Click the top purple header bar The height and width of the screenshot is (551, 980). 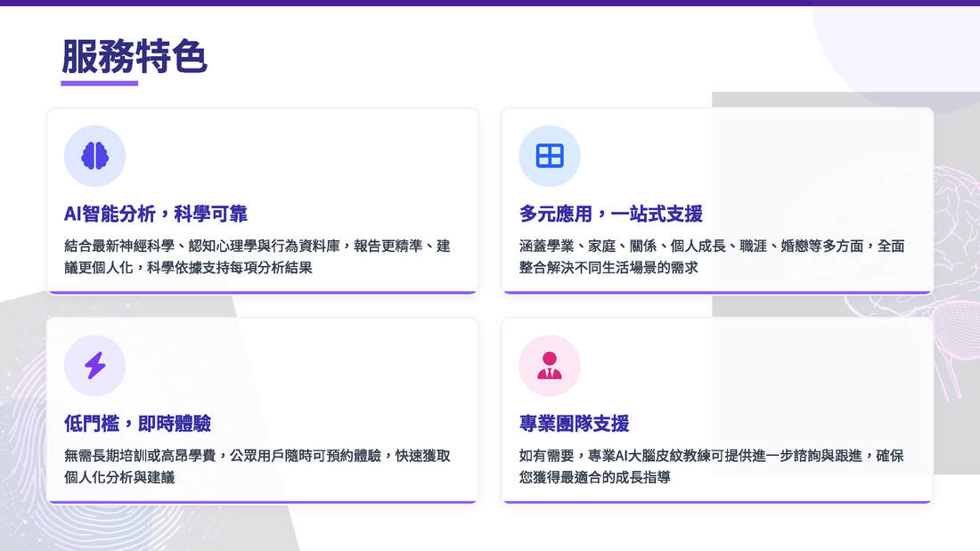pos(490,4)
